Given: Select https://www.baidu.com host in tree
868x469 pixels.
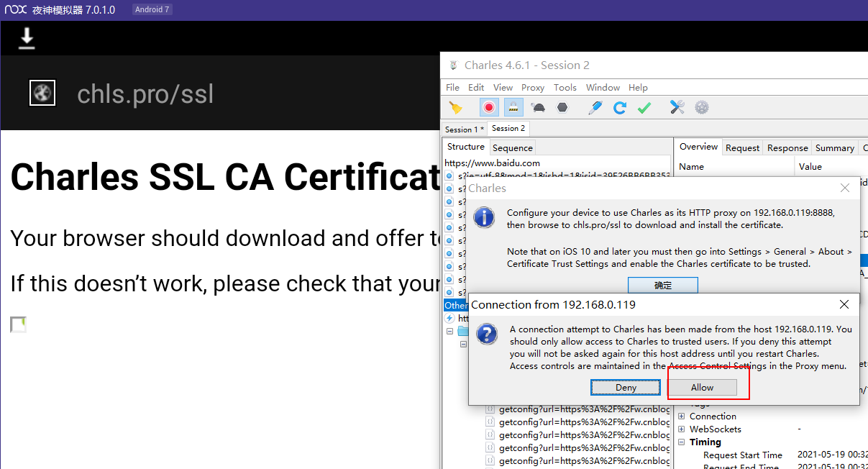Looking at the screenshot, I should tap(492, 163).
